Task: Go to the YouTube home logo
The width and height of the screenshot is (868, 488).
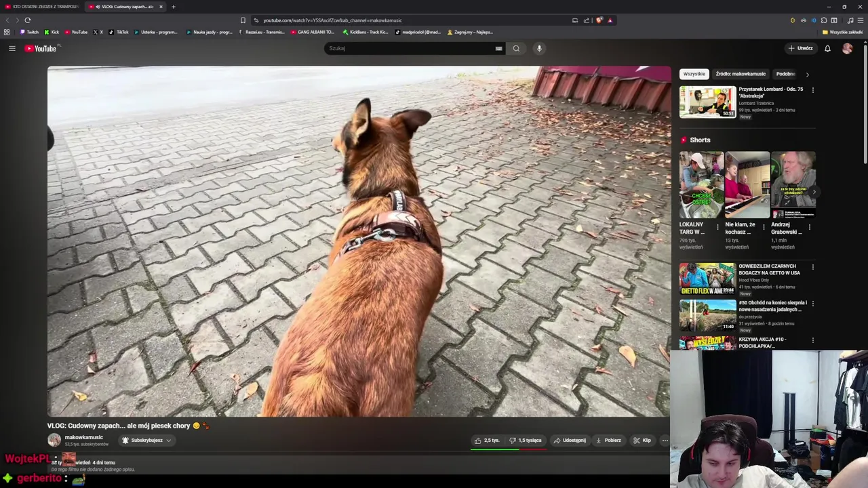Action: pyautogui.click(x=42, y=48)
